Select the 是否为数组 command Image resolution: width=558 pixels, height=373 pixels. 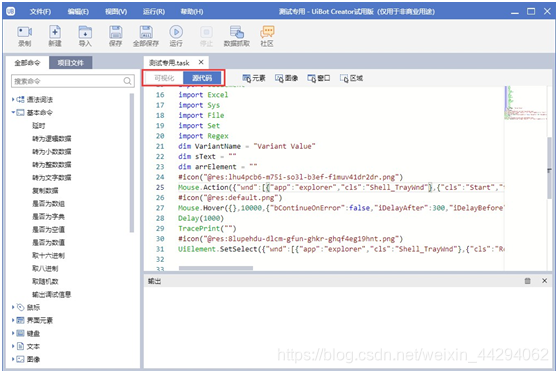coord(48,204)
